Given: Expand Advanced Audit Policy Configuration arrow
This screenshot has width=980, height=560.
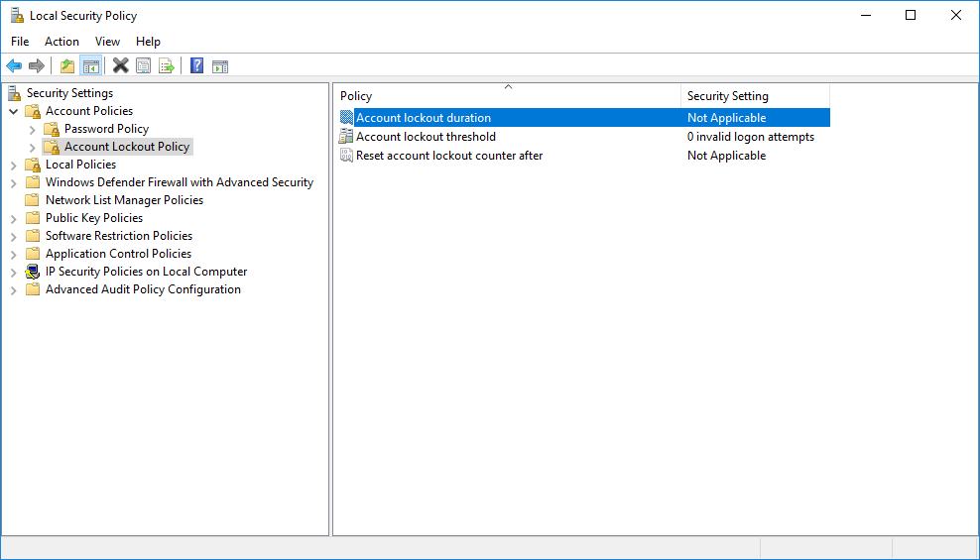Looking at the screenshot, I should tap(14, 289).
